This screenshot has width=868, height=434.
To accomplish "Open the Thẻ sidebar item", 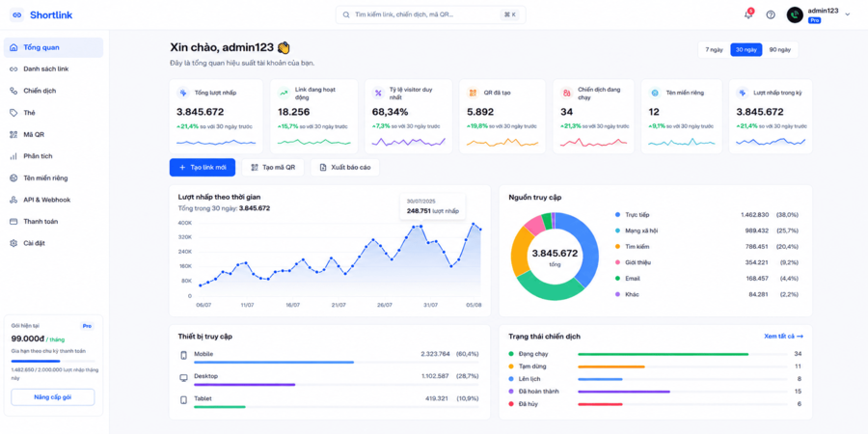I will 53,113.
